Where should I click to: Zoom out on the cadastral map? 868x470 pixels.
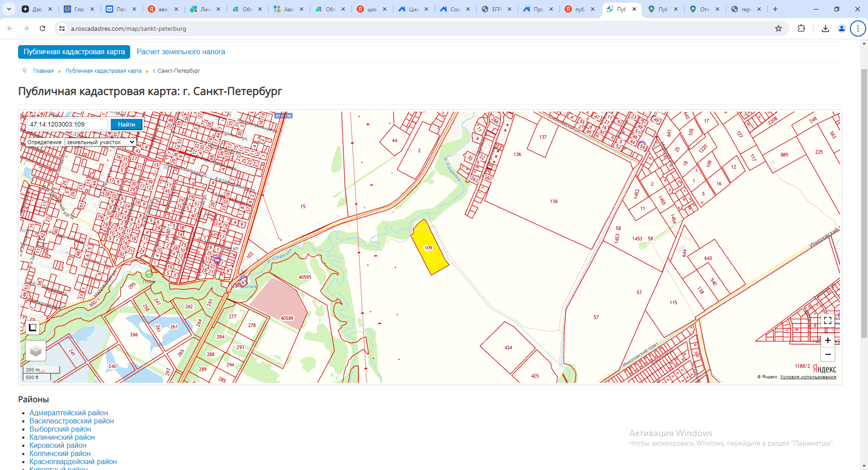tap(828, 354)
